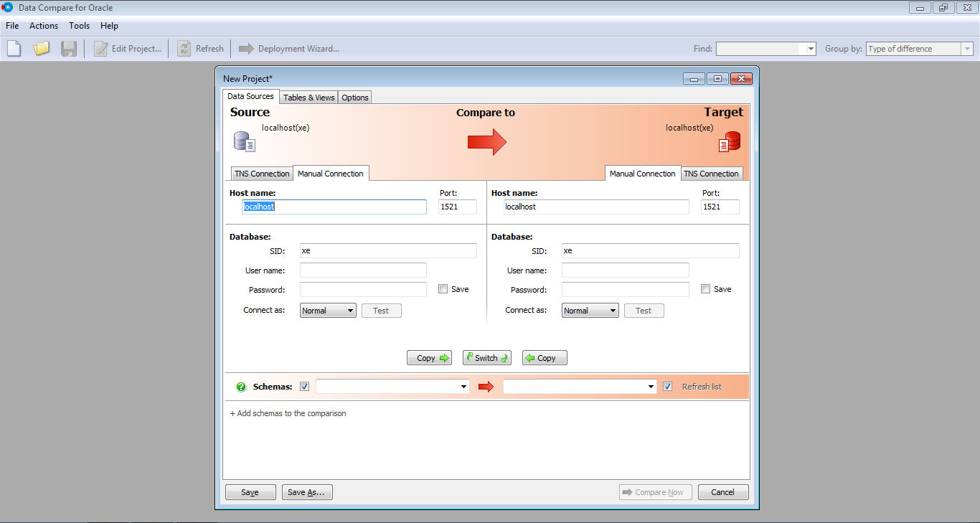Click the Target Password field
Viewport: 980px width, 523px height.
point(626,290)
